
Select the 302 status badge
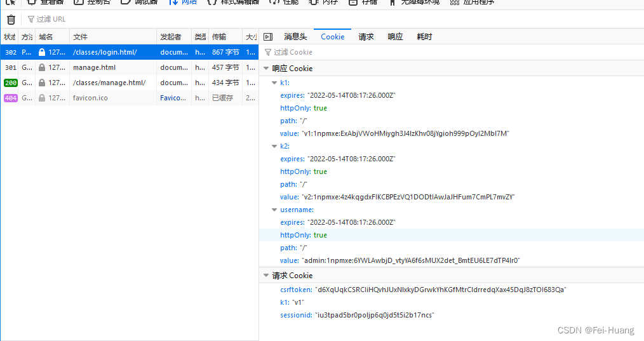[x=11, y=52]
